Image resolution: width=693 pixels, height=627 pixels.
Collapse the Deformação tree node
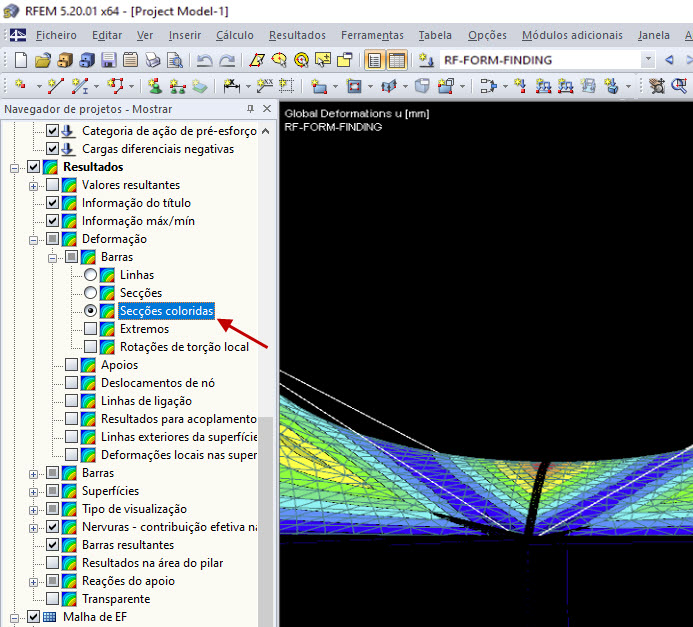34,239
